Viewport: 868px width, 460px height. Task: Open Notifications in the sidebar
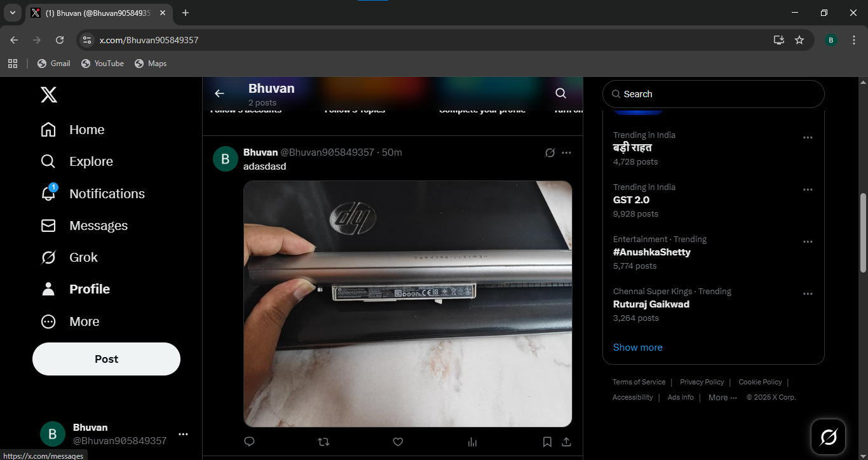107,194
